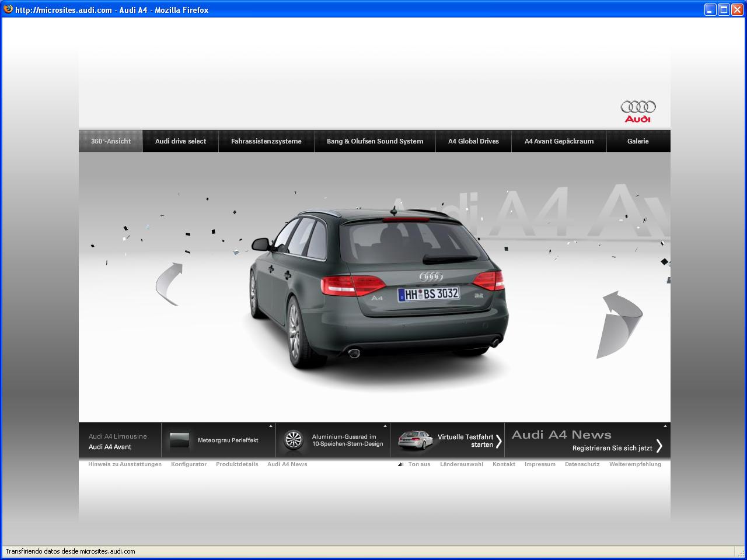
Task: Click Registrieren Sie sich jetzt
Action: pos(612,448)
